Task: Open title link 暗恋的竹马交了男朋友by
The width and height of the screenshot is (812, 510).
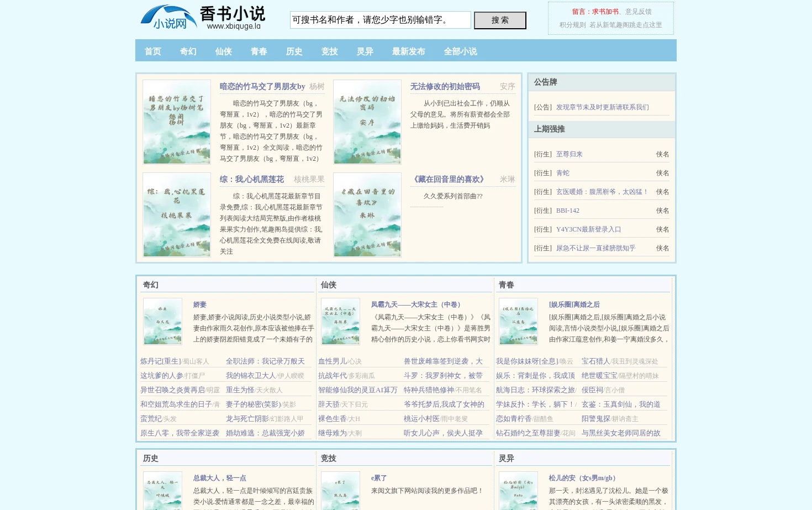Action: pyautogui.click(x=262, y=87)
